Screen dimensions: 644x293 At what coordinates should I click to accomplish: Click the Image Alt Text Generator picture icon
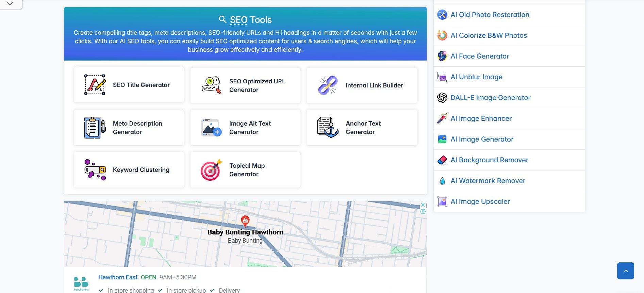[211, 128]
